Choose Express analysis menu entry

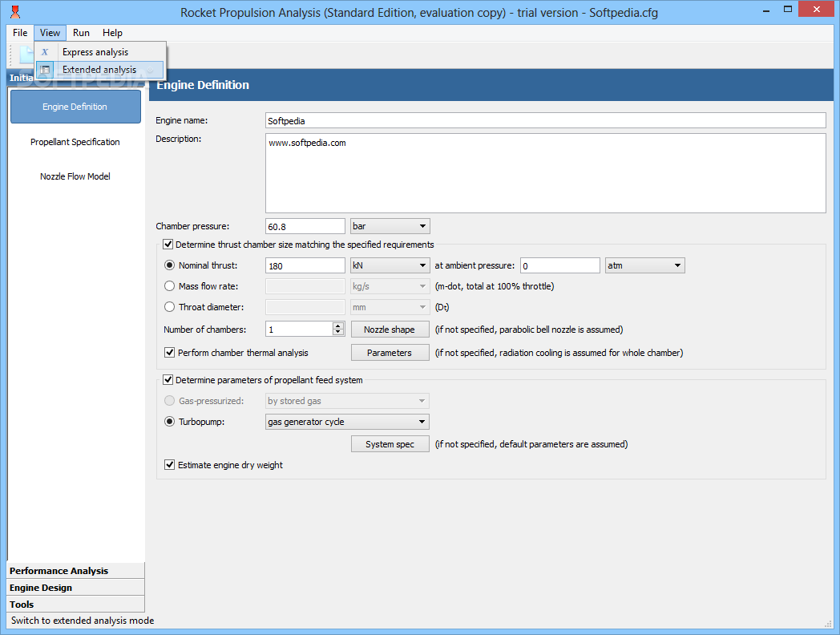pyautogui.click(x=100, y=52)
